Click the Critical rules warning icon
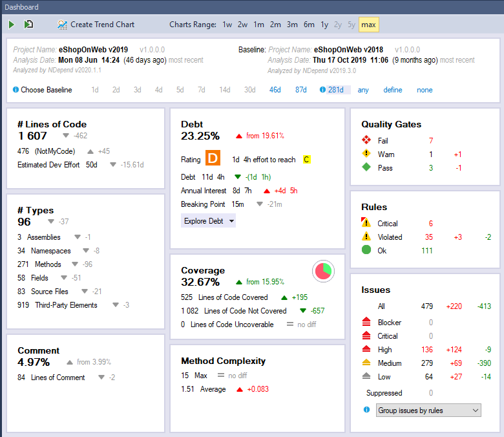 pyautogui.click(x=366, y=224)
